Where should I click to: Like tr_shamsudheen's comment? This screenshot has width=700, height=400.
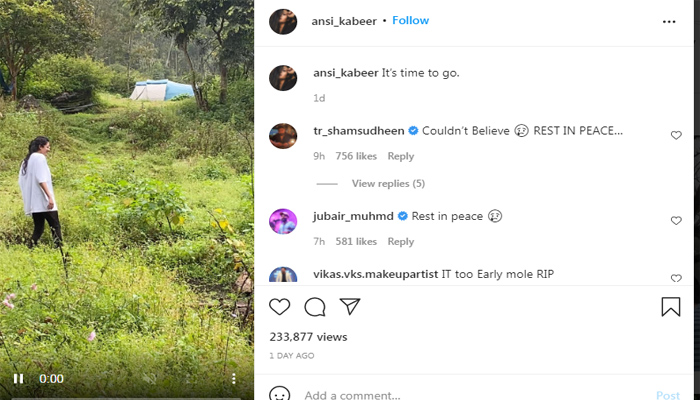676,135
